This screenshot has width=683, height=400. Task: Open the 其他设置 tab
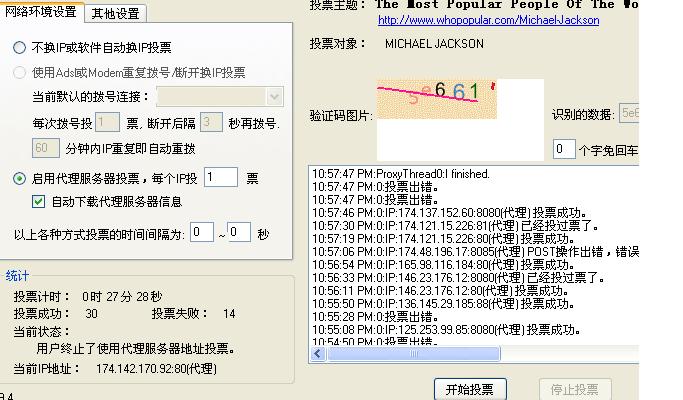tap(115, 14)
